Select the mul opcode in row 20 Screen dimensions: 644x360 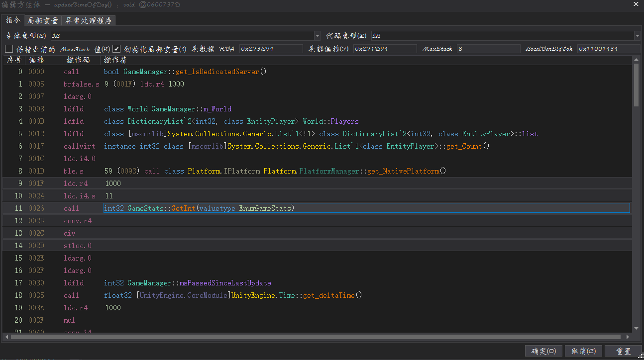(70, 320)
